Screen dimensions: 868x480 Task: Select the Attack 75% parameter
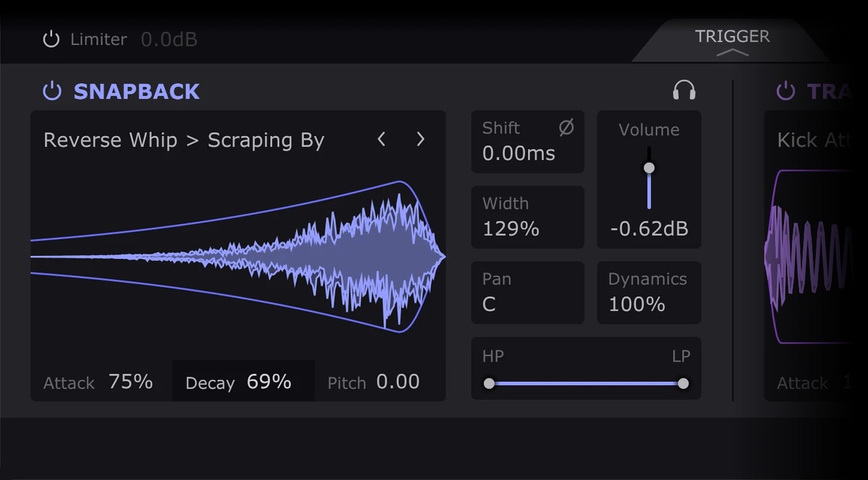[x=98, y=382]
